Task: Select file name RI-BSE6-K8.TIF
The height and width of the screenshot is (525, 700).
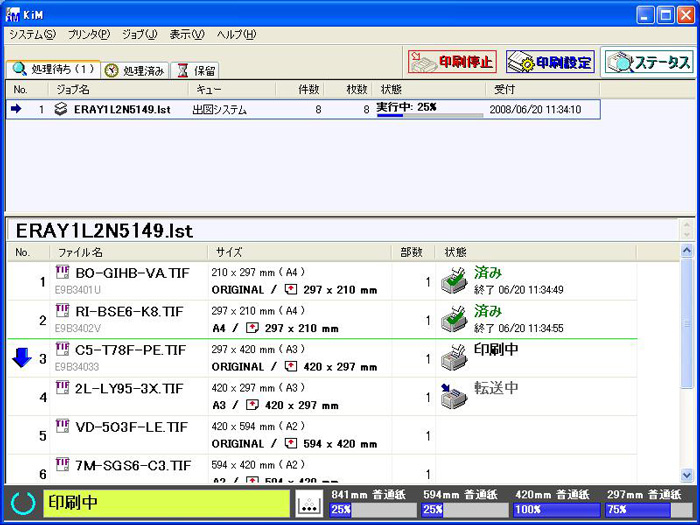Action: coord(129,312)
